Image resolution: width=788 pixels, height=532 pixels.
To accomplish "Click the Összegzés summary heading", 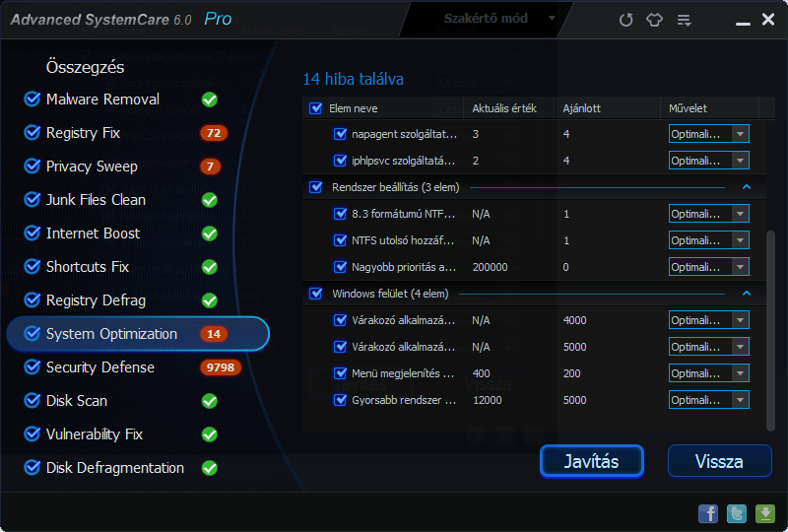I will tap(85, 67).
